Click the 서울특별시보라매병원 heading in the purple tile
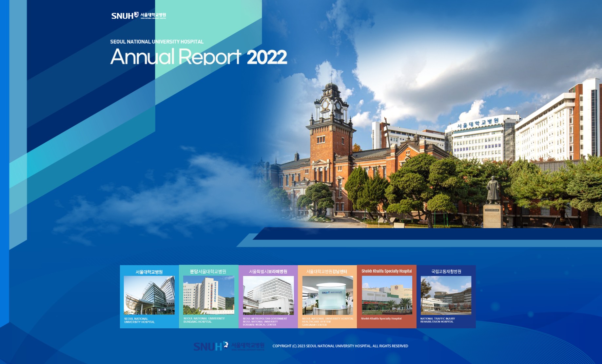This screenshot has height=364, width=602. coord(268,271)
